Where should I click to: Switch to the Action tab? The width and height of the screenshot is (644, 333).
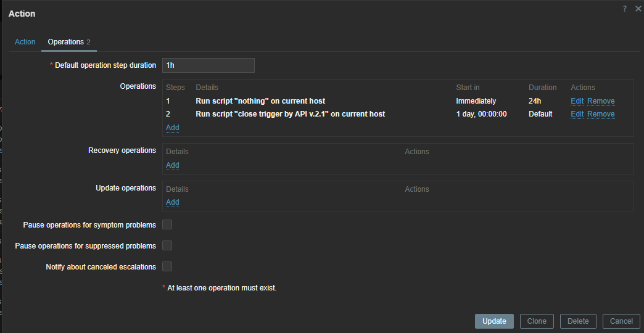point(25,42)
